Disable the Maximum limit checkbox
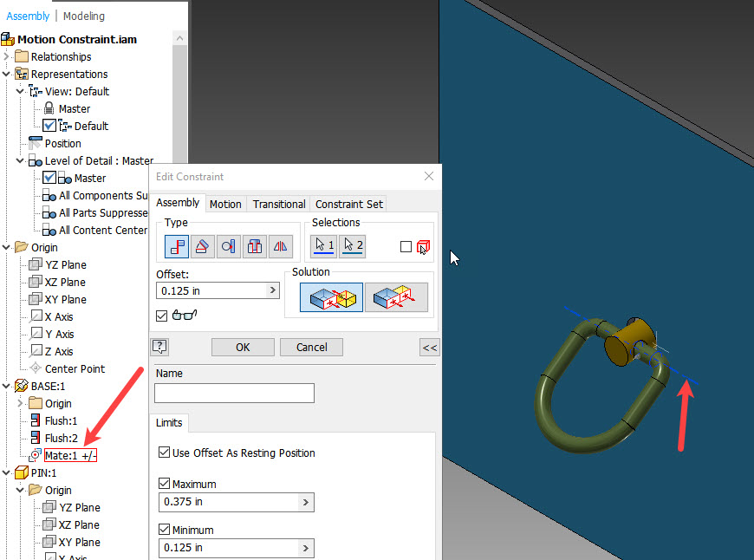Screen dimensions: 754x560 [x=165, y=481]
